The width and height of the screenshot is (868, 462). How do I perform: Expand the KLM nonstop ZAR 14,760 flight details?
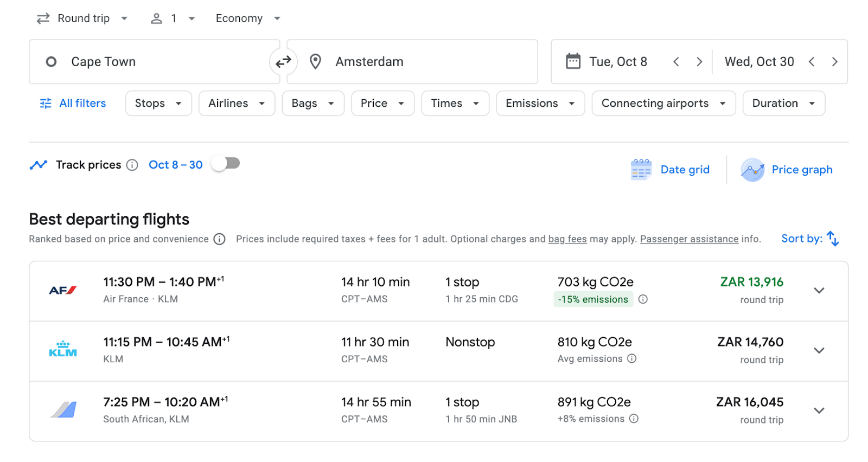(819, 351)
